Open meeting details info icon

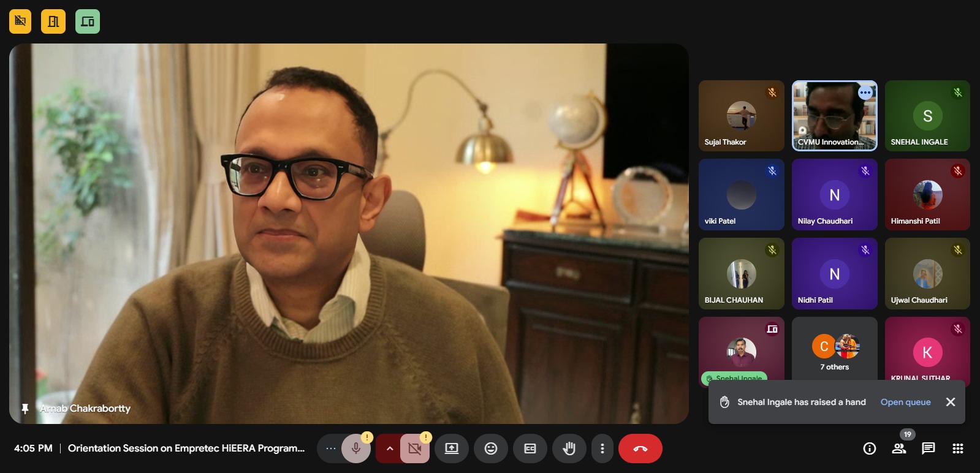point(869,448)
